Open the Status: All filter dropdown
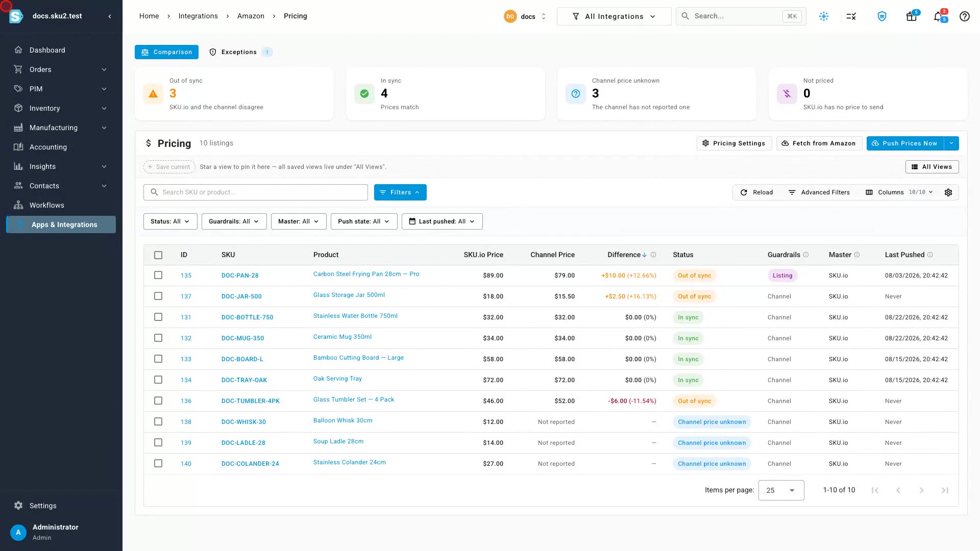Viewport: 980px width, 551px height. point(170,221)
